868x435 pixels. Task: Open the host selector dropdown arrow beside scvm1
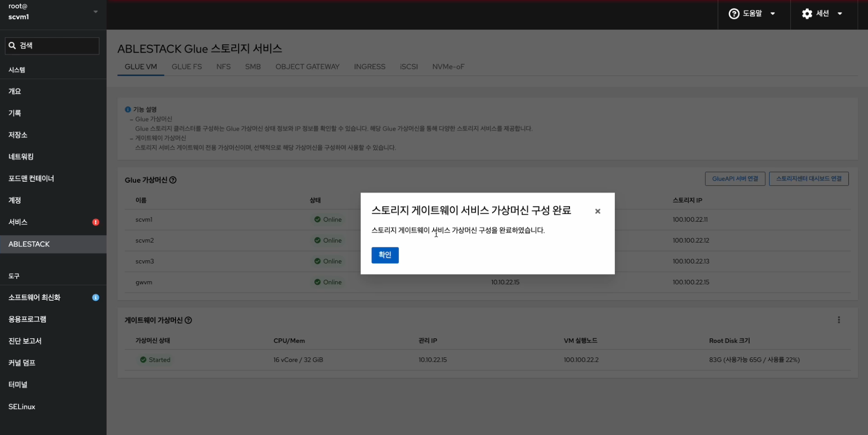(96, 12)
